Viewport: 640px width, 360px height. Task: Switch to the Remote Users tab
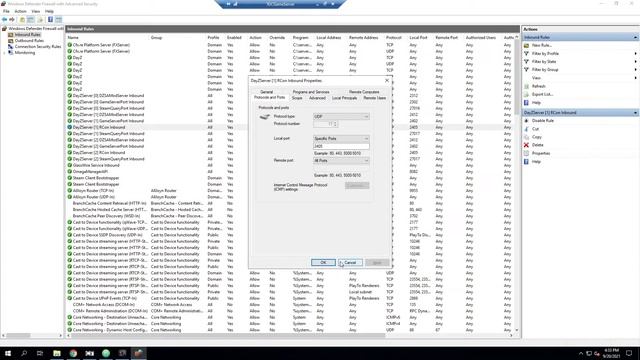(x=375, y=98)
